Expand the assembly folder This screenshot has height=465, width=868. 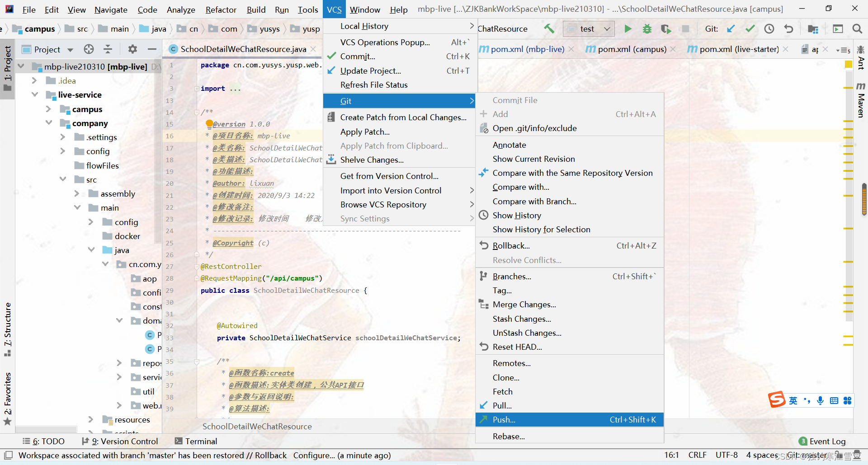(77, 193)
